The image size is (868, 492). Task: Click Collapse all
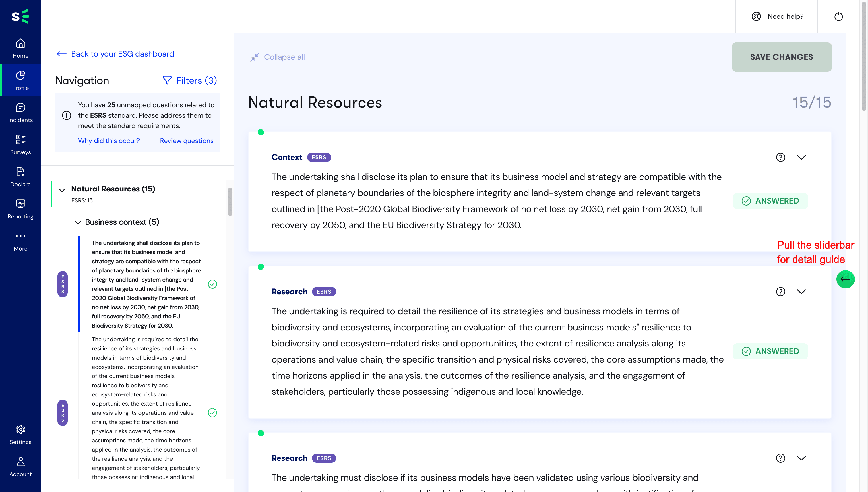coord(277,57)
